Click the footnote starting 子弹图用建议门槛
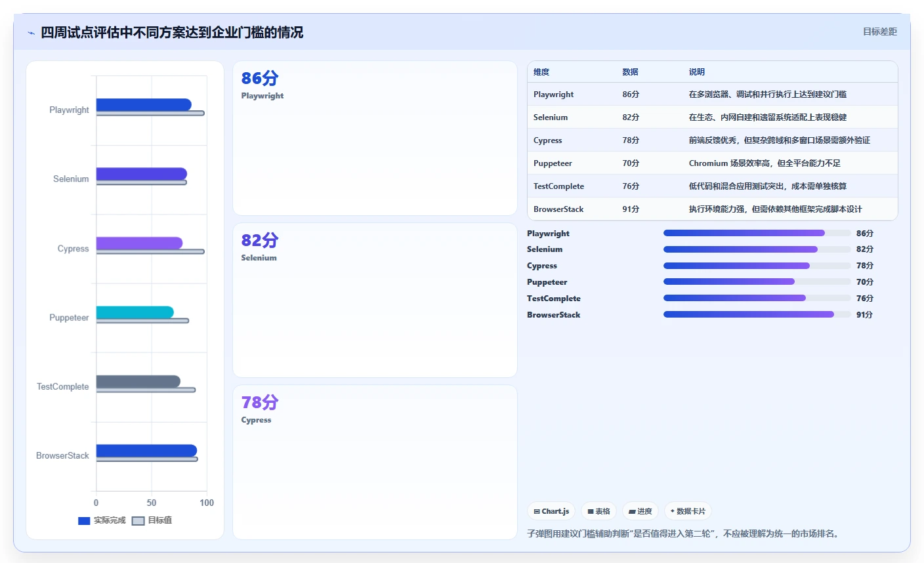The height and width of the screenshot is (563, 924). [682, 534]
